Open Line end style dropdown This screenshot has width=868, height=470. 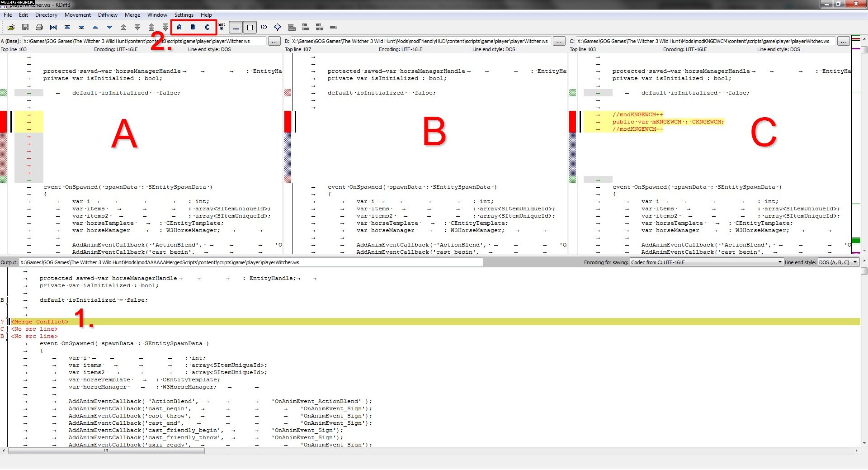pyautogui.click(x=838, y=262)
